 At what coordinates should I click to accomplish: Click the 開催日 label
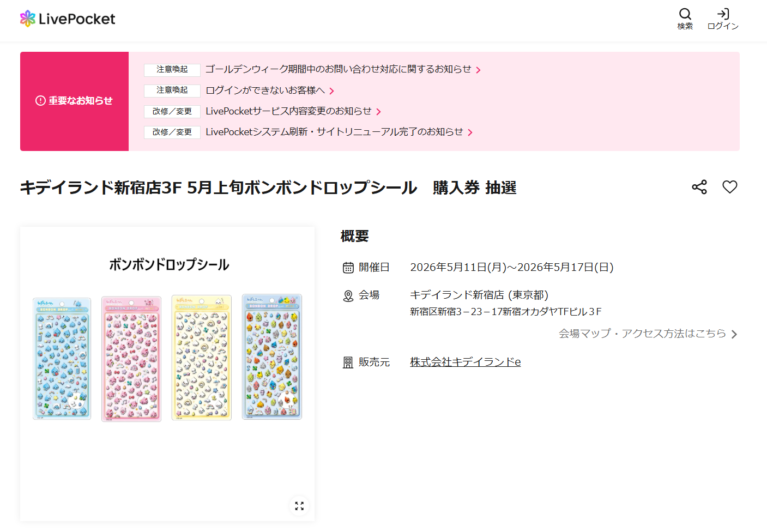(x=374, y=267)
